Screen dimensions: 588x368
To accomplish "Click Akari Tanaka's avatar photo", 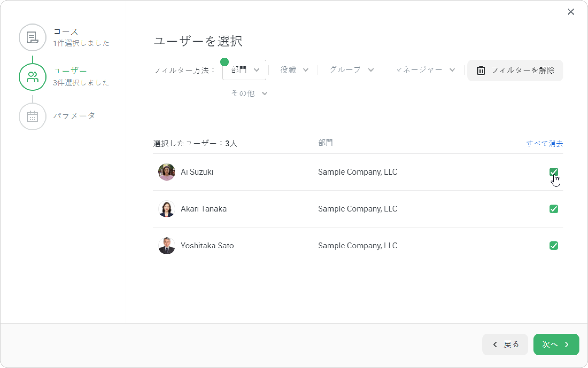I will pyautogui.click(x=167, y=209).
